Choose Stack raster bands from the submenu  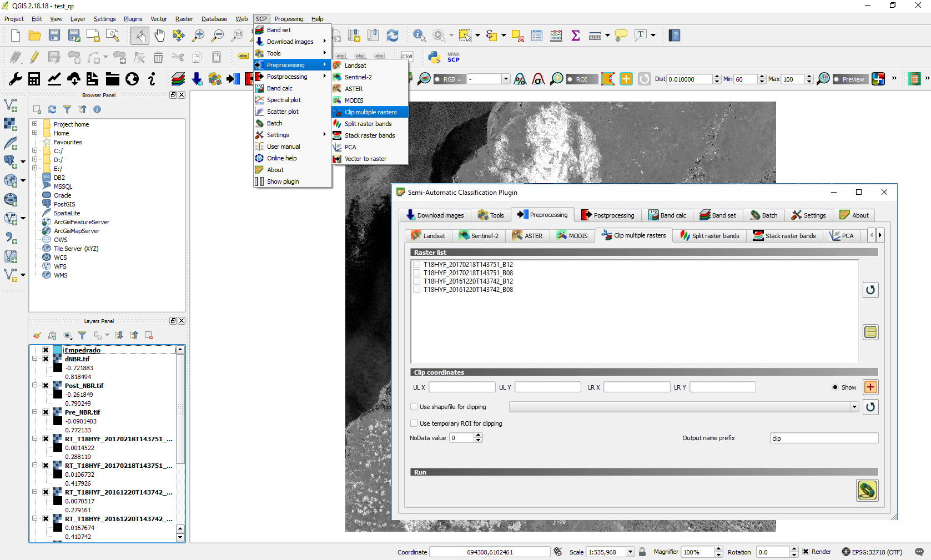click(369, 135)
